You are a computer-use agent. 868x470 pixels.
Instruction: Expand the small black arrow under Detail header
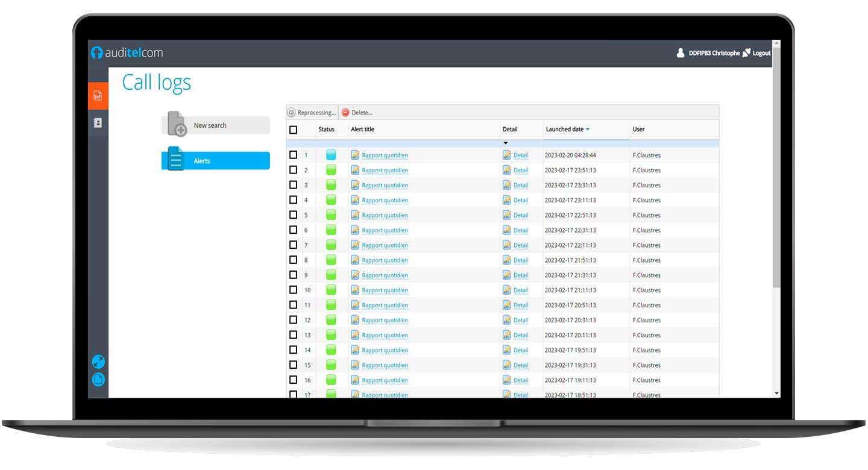click(x=506, y=143)
